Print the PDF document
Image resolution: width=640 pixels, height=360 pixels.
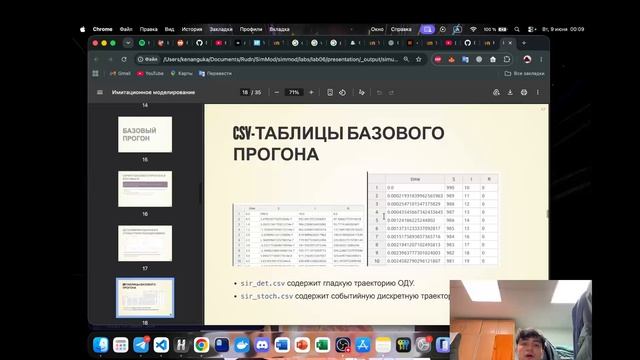coord(524,93)
